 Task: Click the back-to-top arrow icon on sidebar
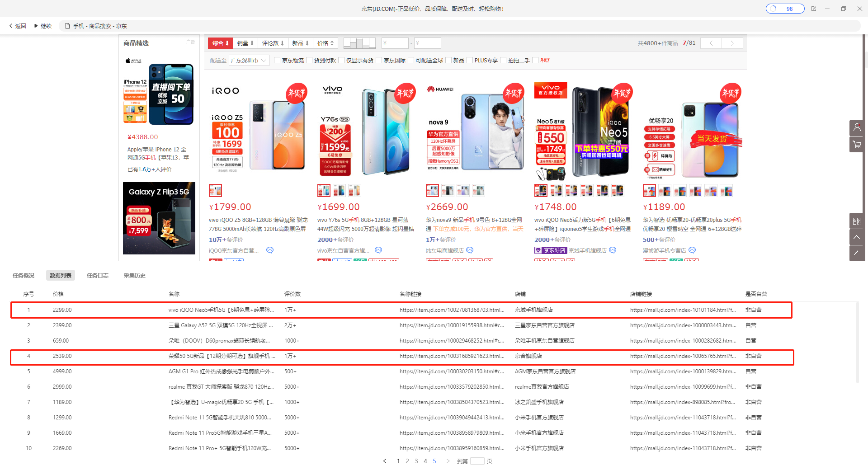tap(857, 237)
